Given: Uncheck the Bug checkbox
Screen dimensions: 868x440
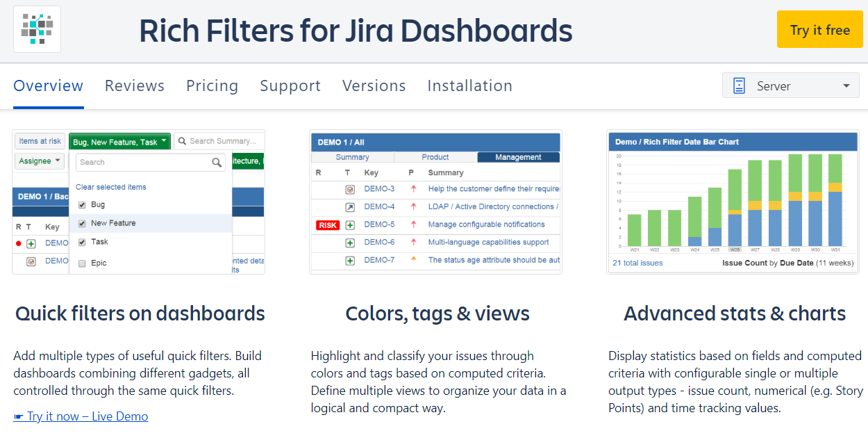Looking at the screenshot, I should coord(82,205).
